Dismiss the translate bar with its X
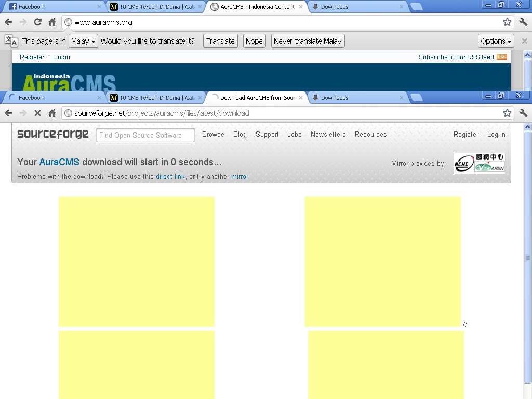Screen dimensions: 532x399 click(525, 41)
